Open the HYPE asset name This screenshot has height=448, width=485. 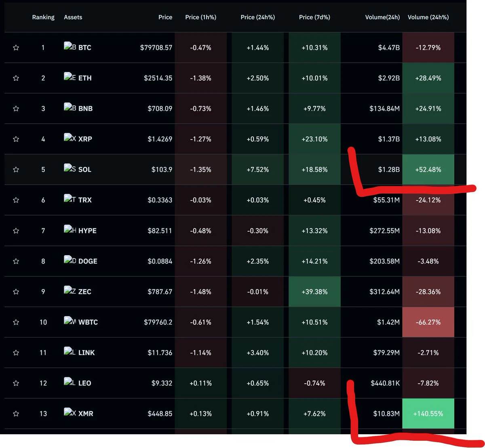pyautogui.click(x=87, y=230)
